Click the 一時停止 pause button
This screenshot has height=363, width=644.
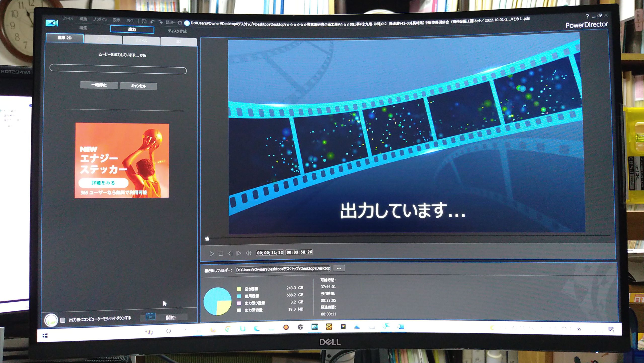pyautogui.click(x=99, y=85)
